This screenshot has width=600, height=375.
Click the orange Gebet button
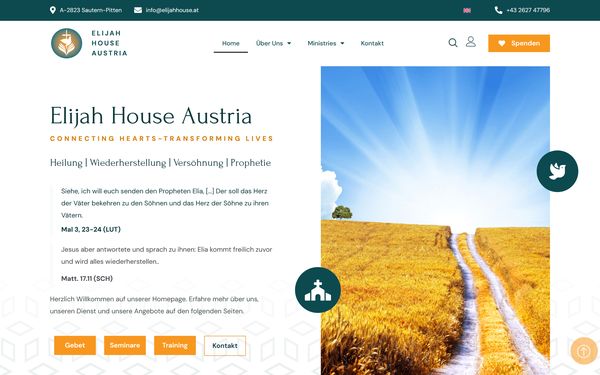click(x=75, y=345)
